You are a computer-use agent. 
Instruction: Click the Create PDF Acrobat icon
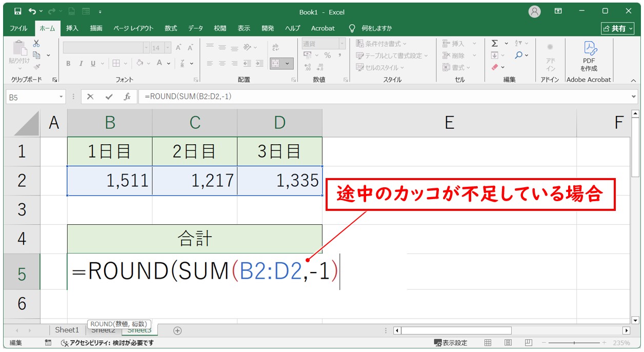tap(589, 56)
